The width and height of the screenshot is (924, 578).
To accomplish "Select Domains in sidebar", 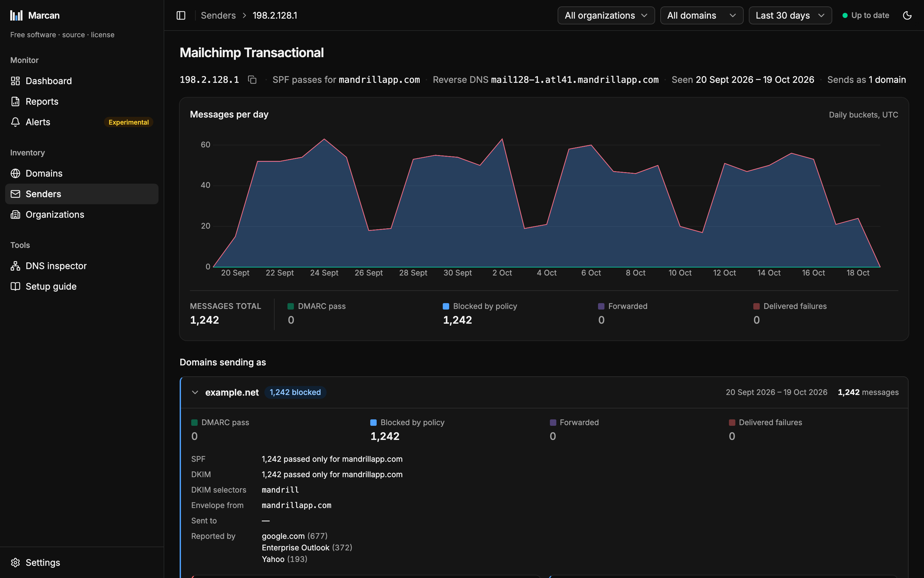I will tap(82, 173).
